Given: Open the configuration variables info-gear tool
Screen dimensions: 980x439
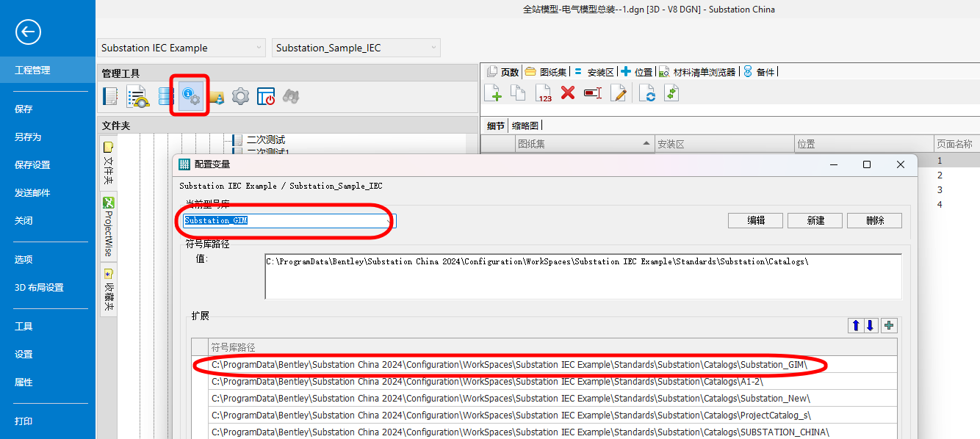Looking at the screenshot, I should tap(191, 96).
